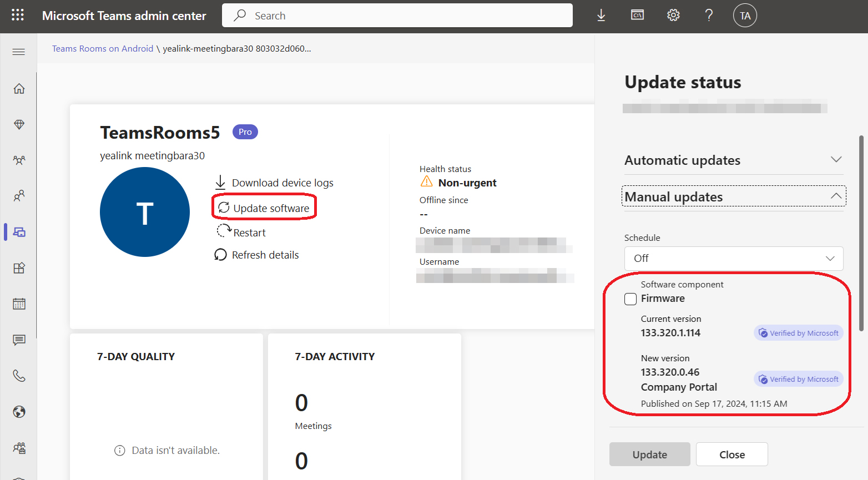Click the Meetings count label
The image size is (868, 480).
coord(313,426)
